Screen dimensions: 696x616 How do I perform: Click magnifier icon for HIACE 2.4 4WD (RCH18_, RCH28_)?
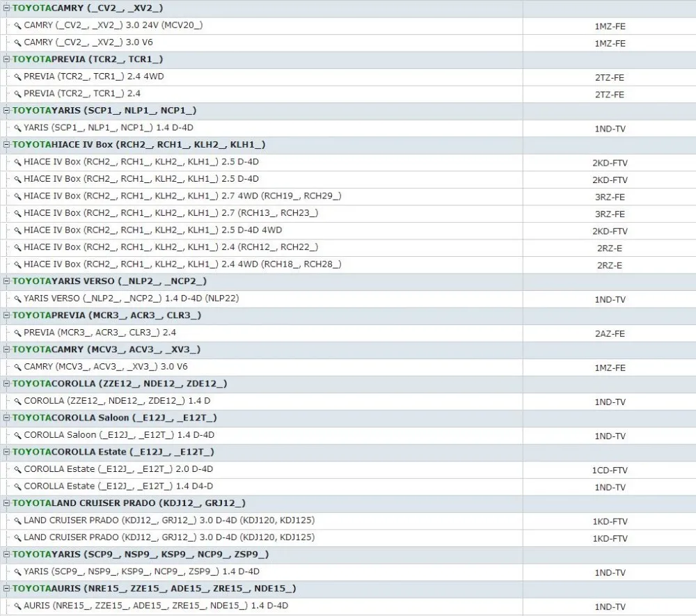[17, 265]
